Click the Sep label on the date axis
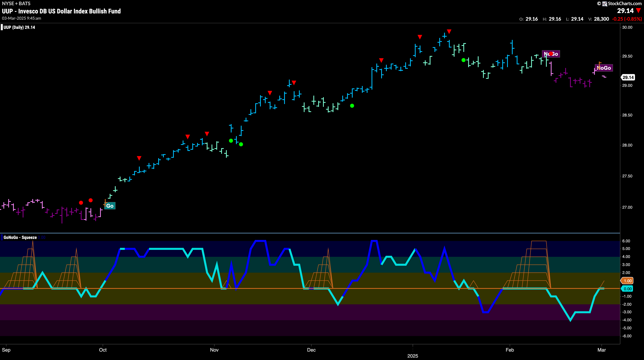 pyautogui.click(x=6, y=350)
